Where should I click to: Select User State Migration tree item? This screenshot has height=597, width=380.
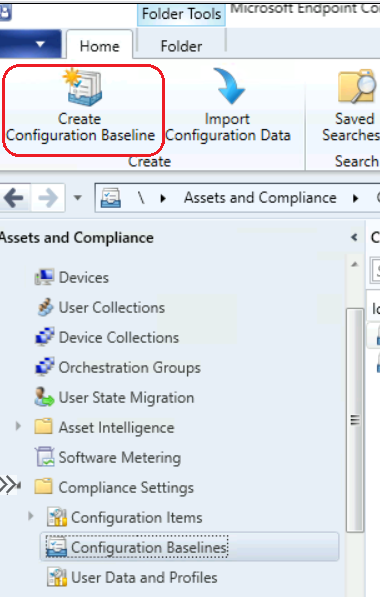(126, 398)
